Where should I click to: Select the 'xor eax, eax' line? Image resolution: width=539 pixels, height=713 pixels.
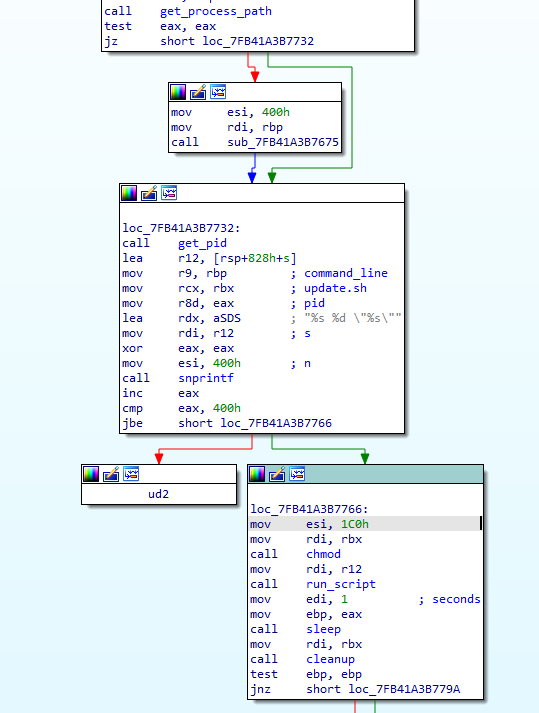[x=178, y=348]
